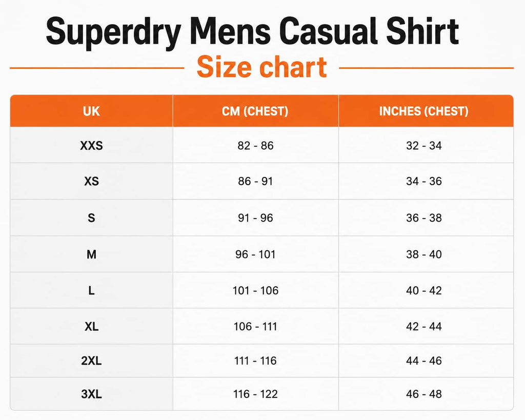Screen dimensions: 525x420
Task: Click the S size label
Action: click(x=91, y=218)
